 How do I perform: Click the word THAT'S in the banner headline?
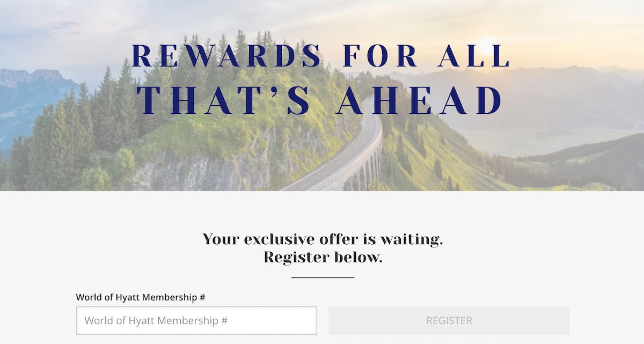[x=223, y=100]
